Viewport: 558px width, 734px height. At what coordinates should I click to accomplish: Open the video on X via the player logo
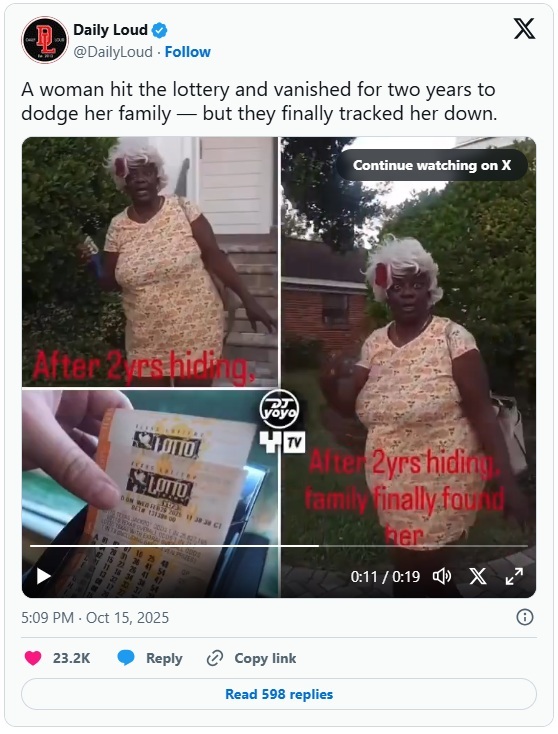pos(478,576)
